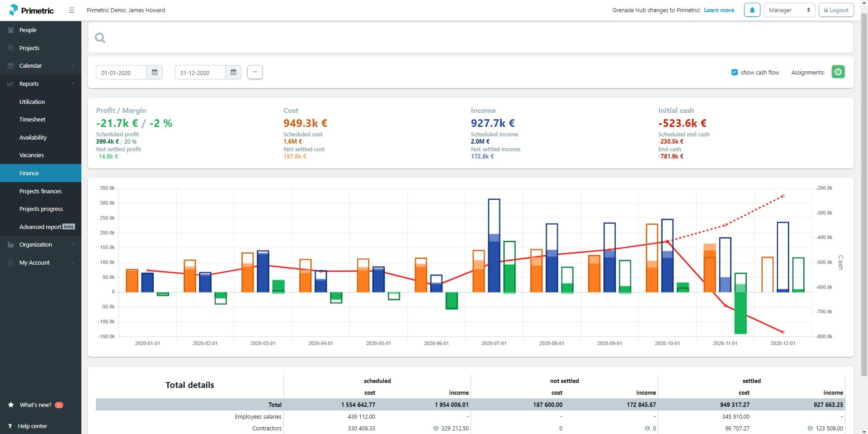Click the tall blue income bar for 2020-07-01

tap(494, 246)
